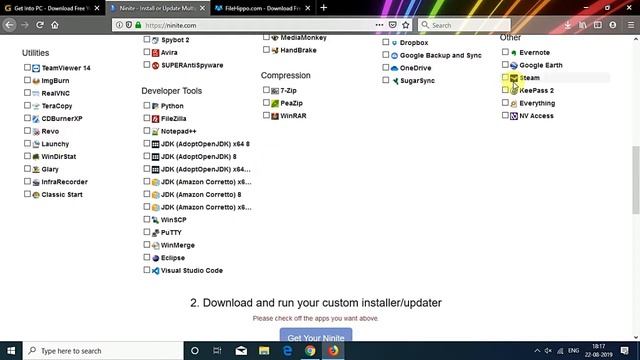Click the Notepad++ app icon
The height and width of the screenshot is (360, 640).
(x=156, y=131)
